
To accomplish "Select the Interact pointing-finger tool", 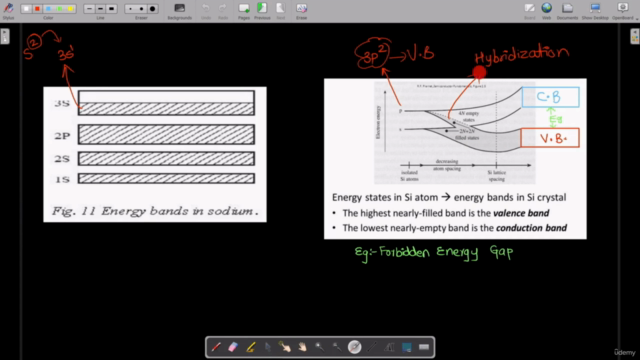I will [x=285, y=347].
